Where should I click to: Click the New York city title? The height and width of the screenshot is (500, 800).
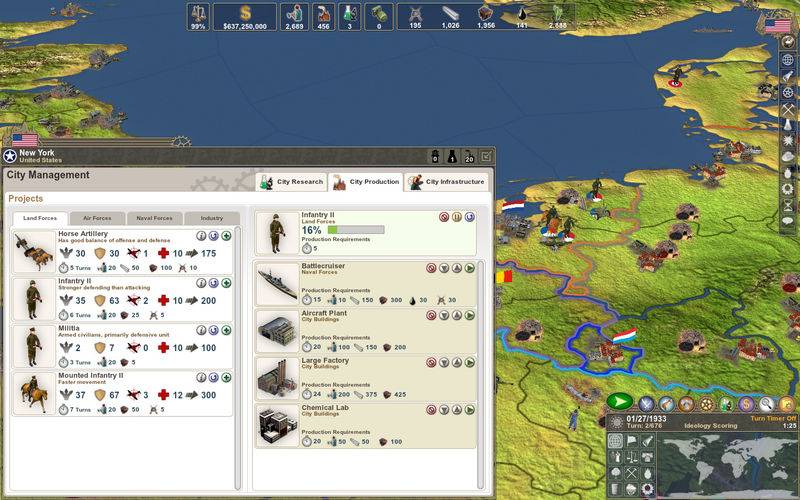pos(37,152)
